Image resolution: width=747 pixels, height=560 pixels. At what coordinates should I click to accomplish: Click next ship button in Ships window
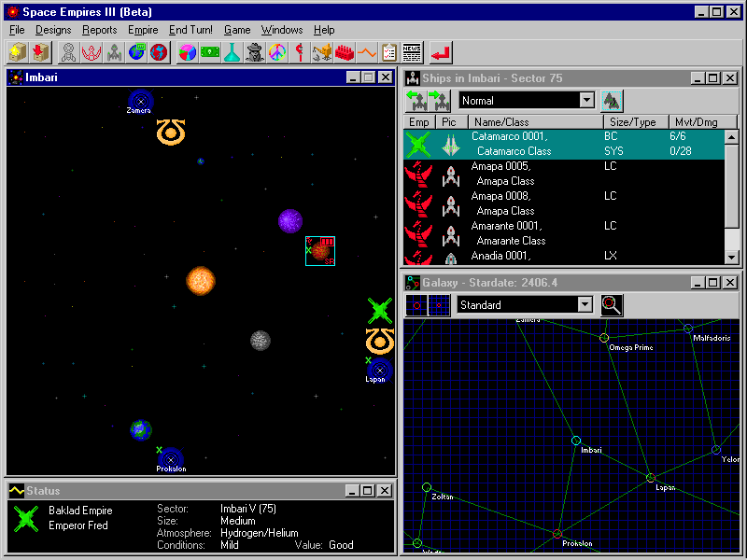click(x=439, y=101)
